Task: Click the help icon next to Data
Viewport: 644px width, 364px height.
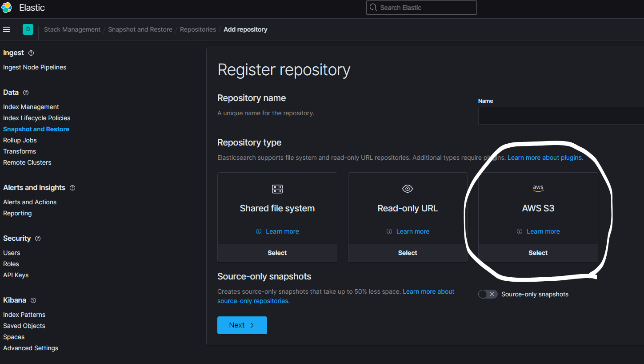Action: [x=26, y=93]
